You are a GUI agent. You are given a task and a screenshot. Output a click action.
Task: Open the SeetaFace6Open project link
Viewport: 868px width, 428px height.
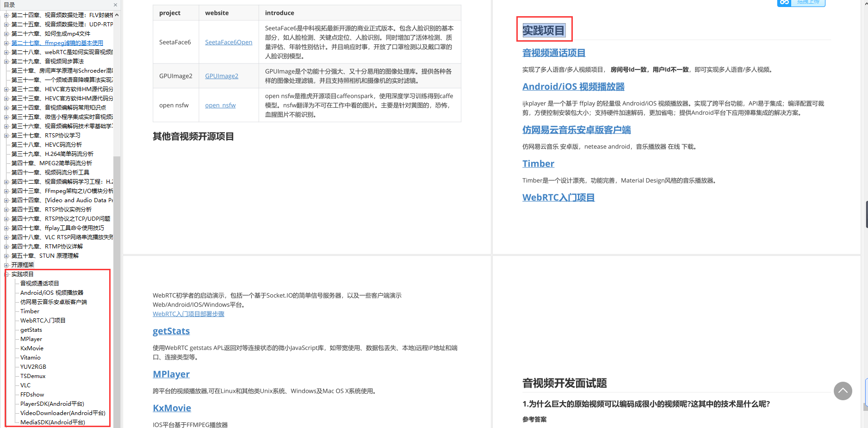coord(229,42)
